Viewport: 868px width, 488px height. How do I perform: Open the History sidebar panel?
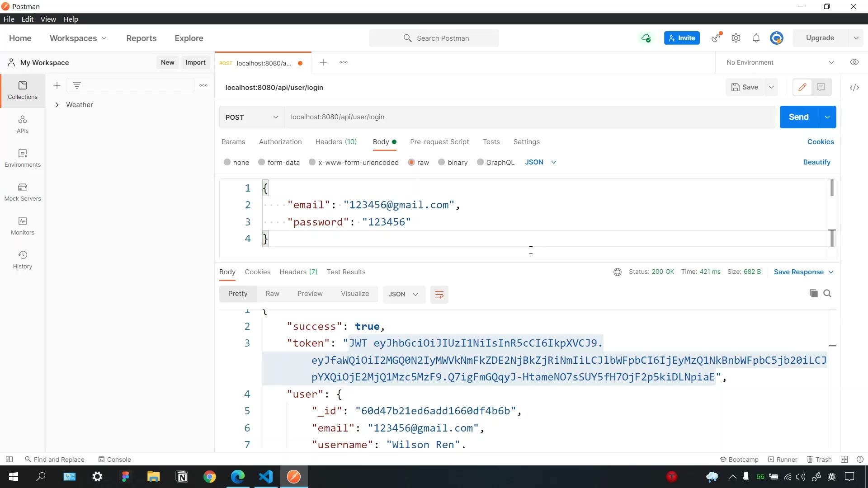pos(23,260)
